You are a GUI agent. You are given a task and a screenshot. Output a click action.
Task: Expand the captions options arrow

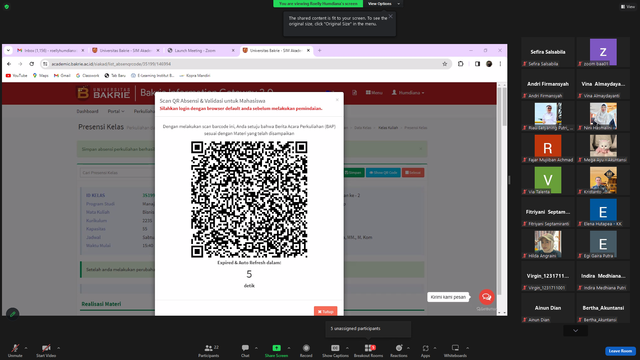tap(347, 348)
